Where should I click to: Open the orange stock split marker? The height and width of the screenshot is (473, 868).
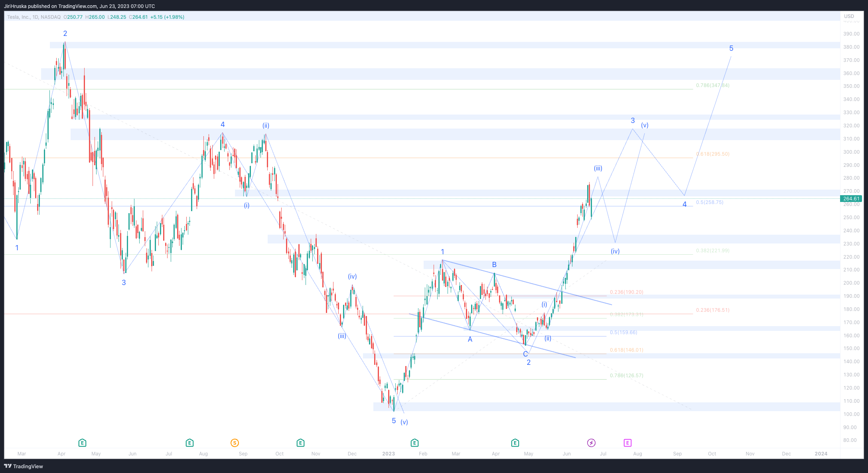coord(235,443)
